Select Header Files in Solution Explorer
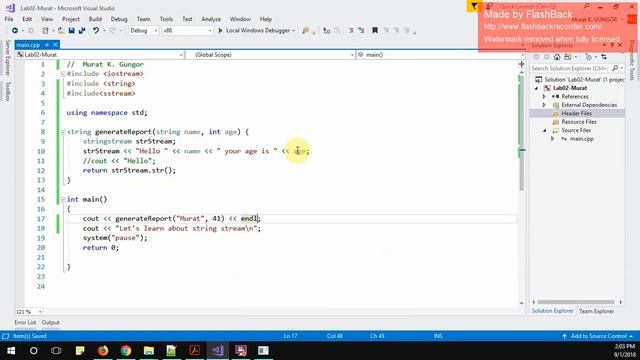Image resolution: width=640 pixels, height=360 pixels. (577, 113)
